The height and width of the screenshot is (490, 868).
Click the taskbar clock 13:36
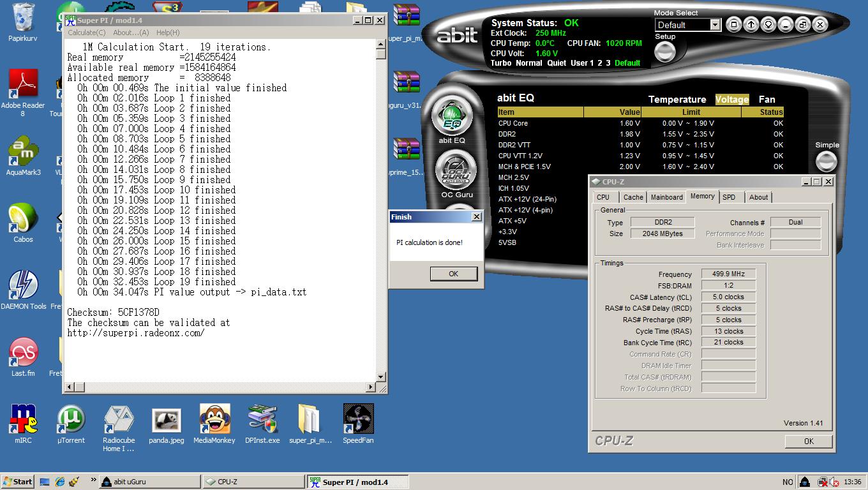pos(852,482)
